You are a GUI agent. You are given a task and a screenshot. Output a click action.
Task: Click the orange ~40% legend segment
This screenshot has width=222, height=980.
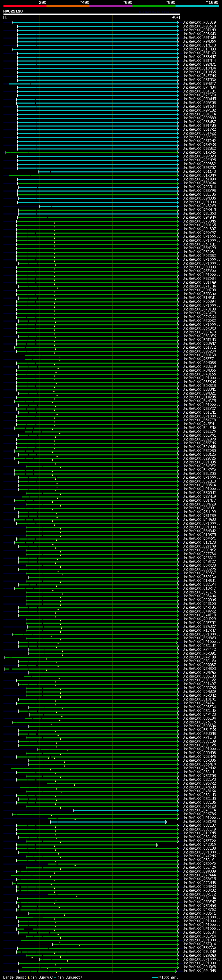[x=68, y=6]
